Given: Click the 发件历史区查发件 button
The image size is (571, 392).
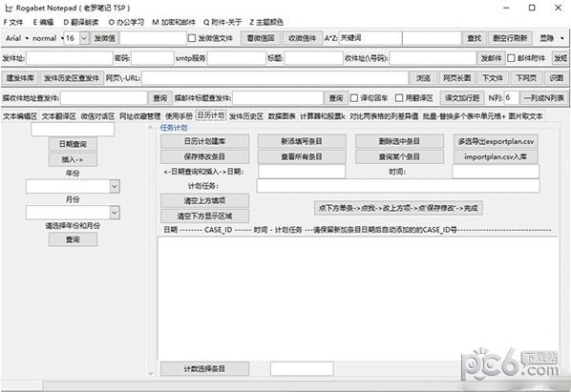Looking at the screenshot, I should (x=72, y=78).
